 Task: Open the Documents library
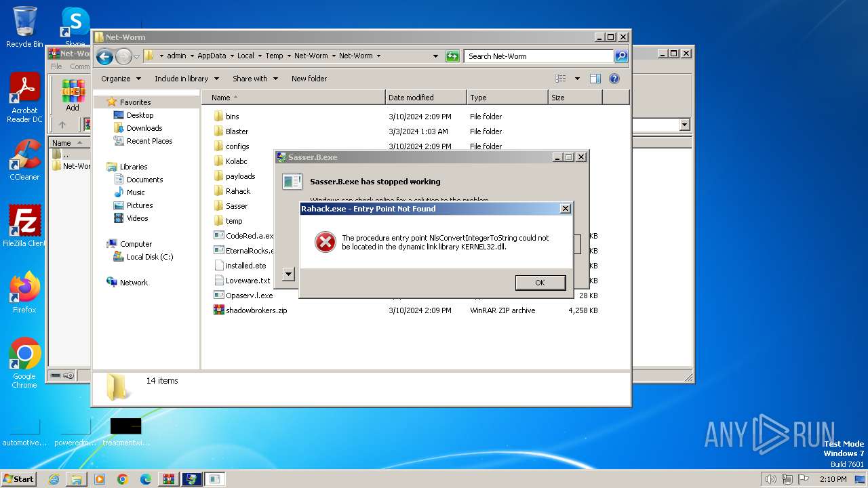pos(144,180)
